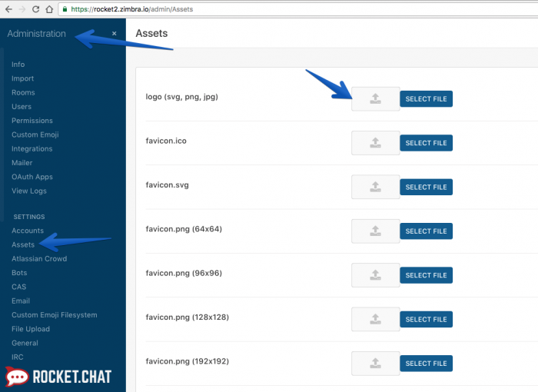The image size is (538, 392).
Task: Open the Info admin page
Action: pyautogui.click(x=18, y=65)
